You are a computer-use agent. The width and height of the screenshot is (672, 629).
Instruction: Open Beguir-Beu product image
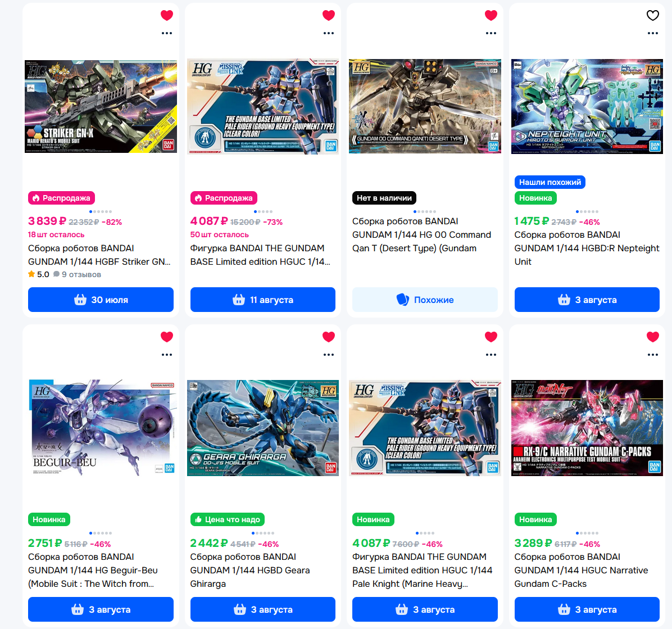[101, 427]
